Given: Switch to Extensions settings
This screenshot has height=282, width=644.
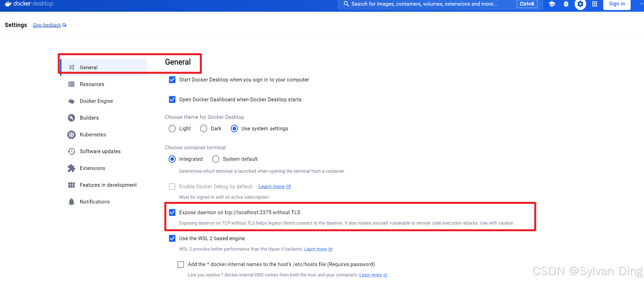Looking at the screenshot, I should click(x=104, y=168).
